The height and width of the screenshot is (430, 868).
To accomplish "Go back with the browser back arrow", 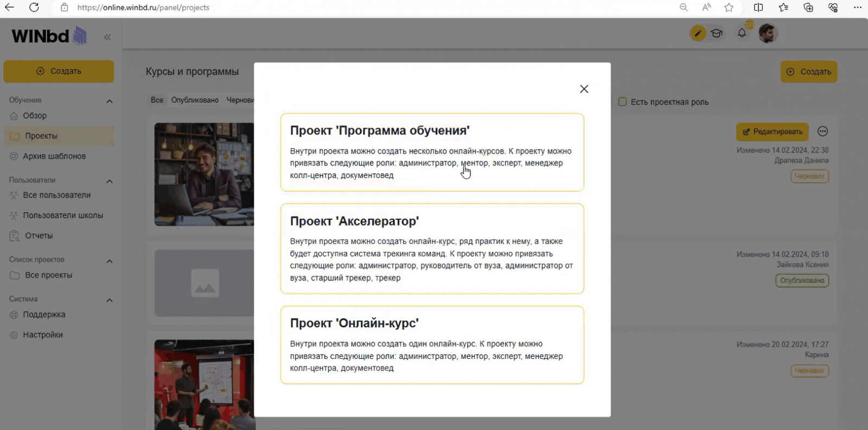I will [9, 8].
